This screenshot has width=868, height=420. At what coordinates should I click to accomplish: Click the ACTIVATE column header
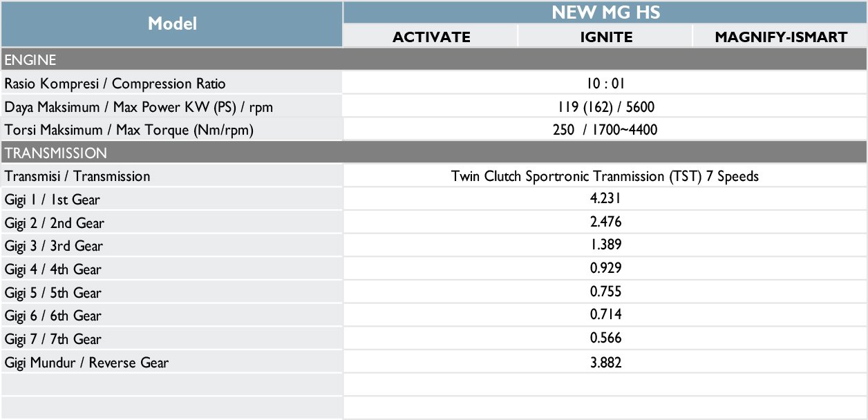tap(431, 37)
